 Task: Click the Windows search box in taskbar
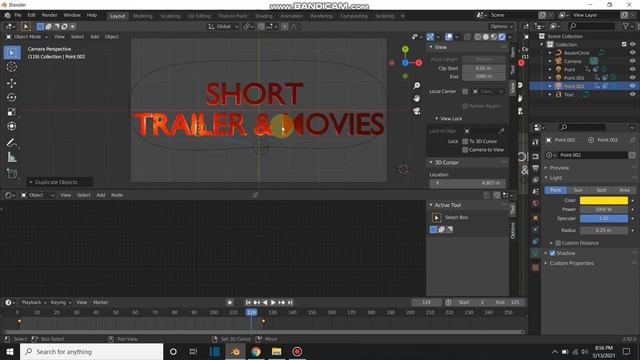click(91, 351)
